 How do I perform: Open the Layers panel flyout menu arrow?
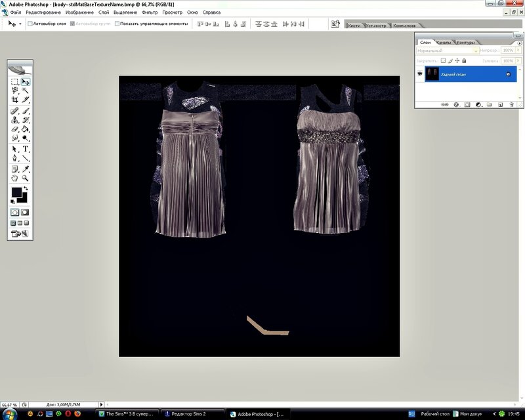coord(519,43)
